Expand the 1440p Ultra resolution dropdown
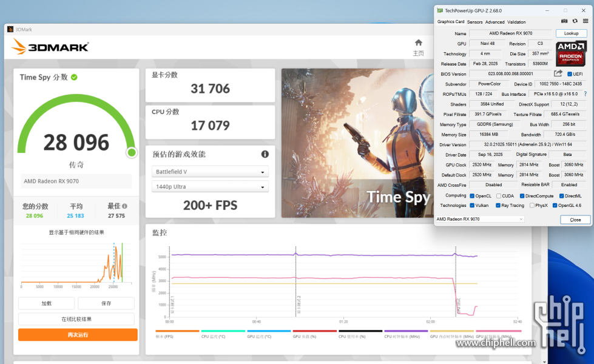594x364 pixels. pyautogui.click(x=209, y=187)
